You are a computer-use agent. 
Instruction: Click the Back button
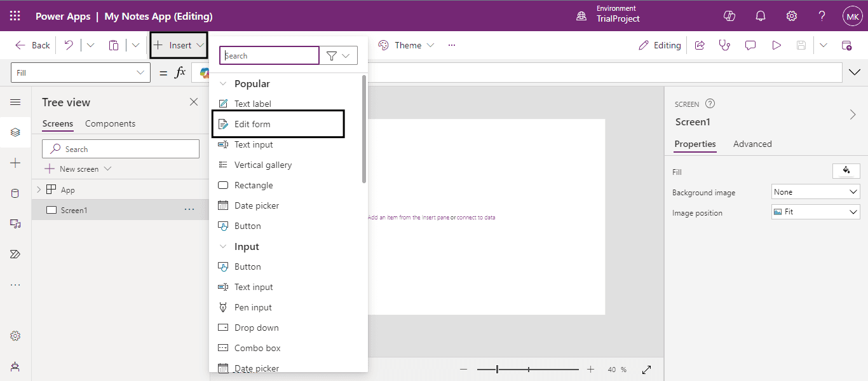(33, 45)
